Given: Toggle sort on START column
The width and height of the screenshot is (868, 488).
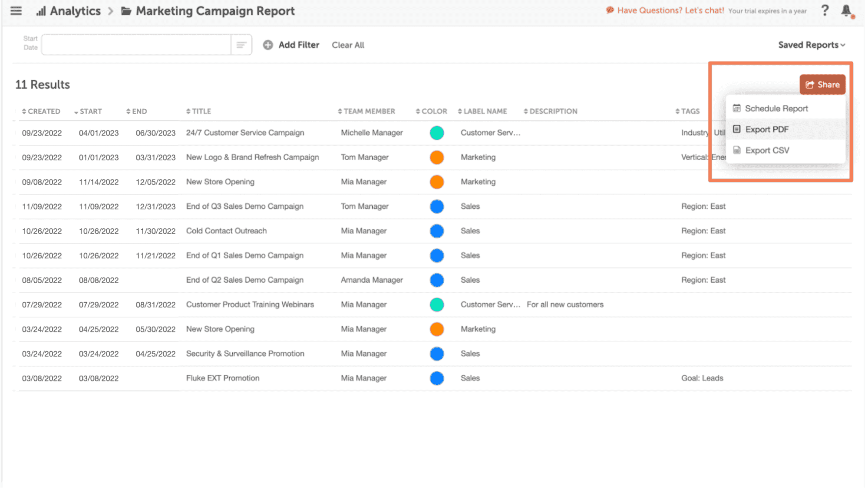Looking at the screenshot, I should pos(89,111).
